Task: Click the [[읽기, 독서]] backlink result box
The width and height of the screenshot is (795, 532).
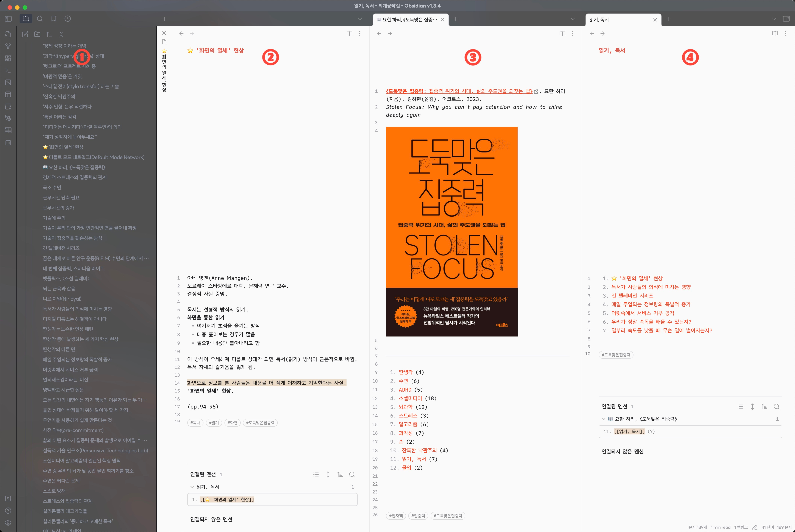Action: pyautogui.click(x=690, y=432)
